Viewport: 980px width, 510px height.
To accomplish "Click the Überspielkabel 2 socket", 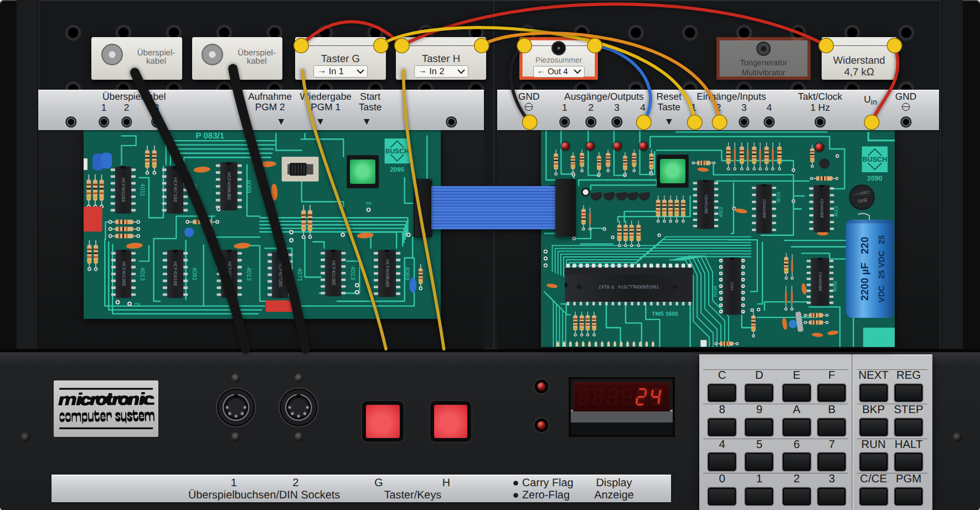I will 127,122.
